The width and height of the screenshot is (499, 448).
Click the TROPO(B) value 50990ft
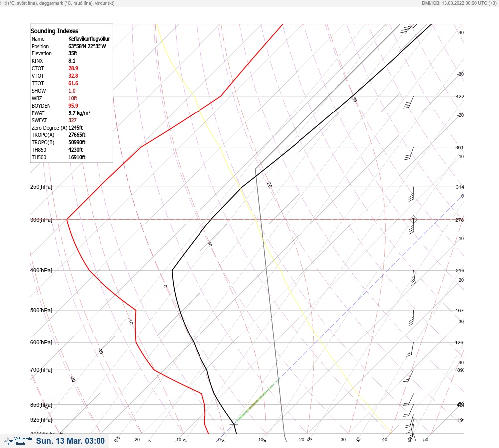pyautogui.click(x=77, y=142)
